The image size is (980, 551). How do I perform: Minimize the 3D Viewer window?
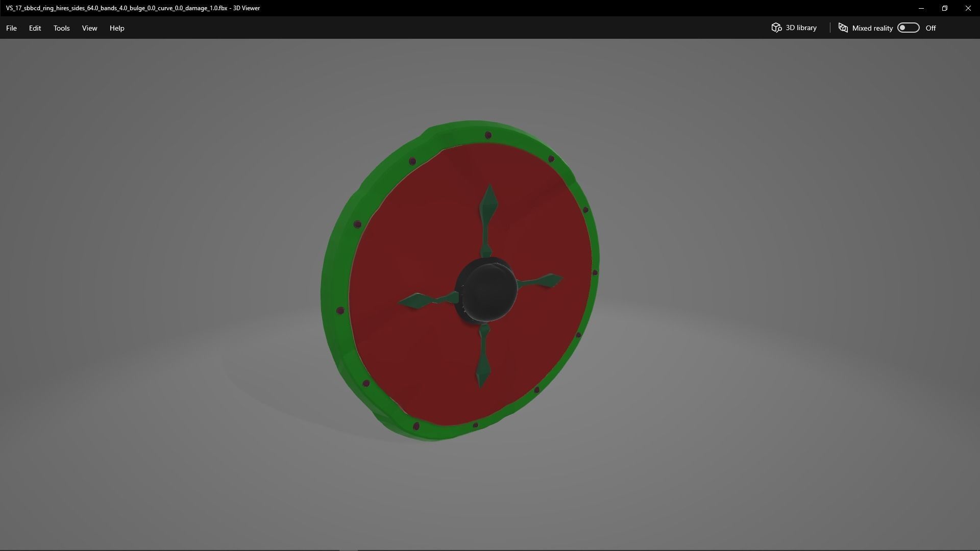921,8
